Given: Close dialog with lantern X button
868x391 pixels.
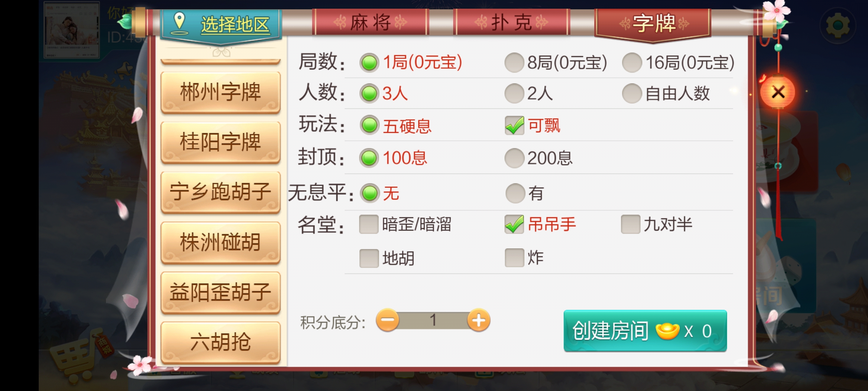Looking at the screenshot, I should (778, 92).
